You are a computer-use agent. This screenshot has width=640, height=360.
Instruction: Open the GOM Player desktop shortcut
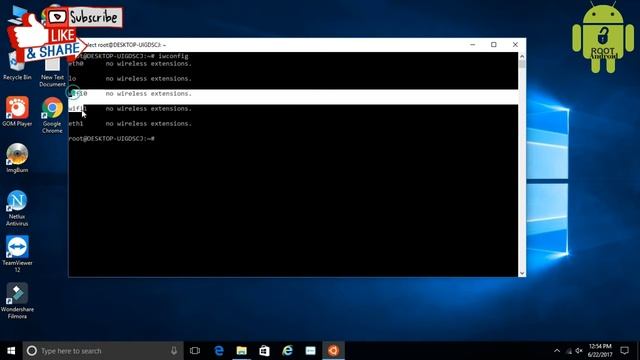click(x=17, y=111)
